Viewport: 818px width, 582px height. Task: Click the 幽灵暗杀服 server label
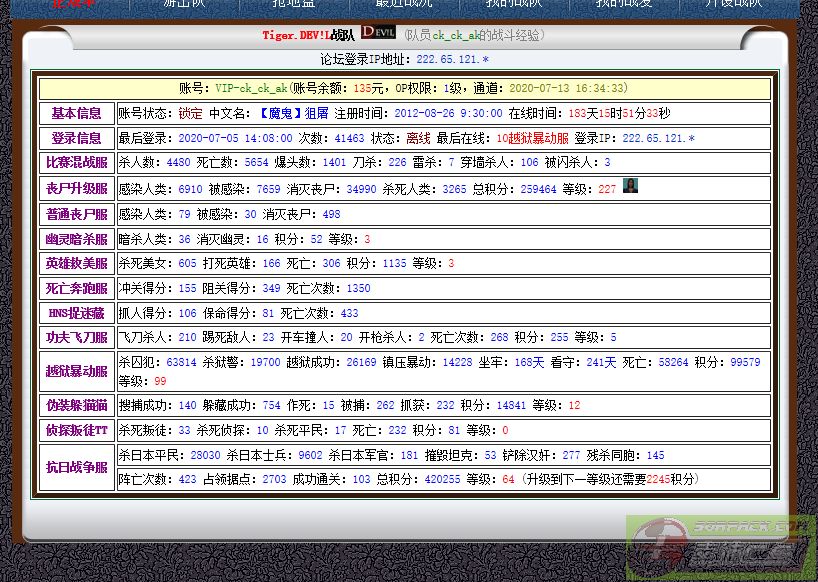76,239
